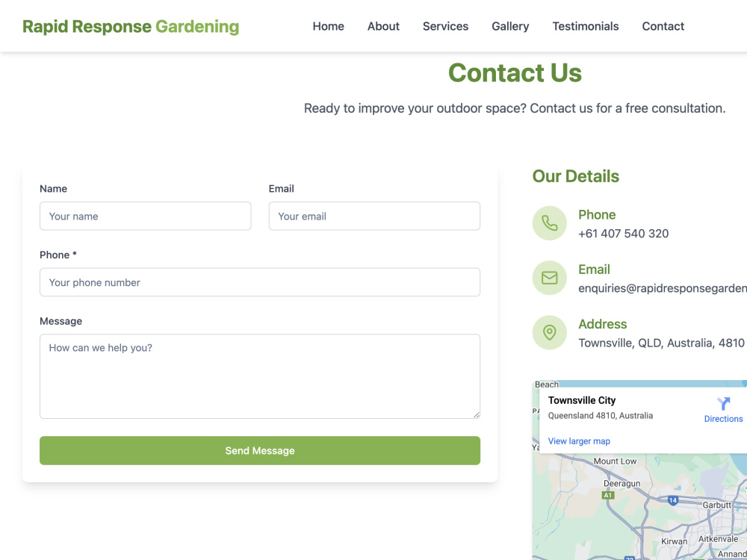The width and height of the screenshot is (747, 560).
Task: Click the envelope email icon
Action: (x=549, y=278)
